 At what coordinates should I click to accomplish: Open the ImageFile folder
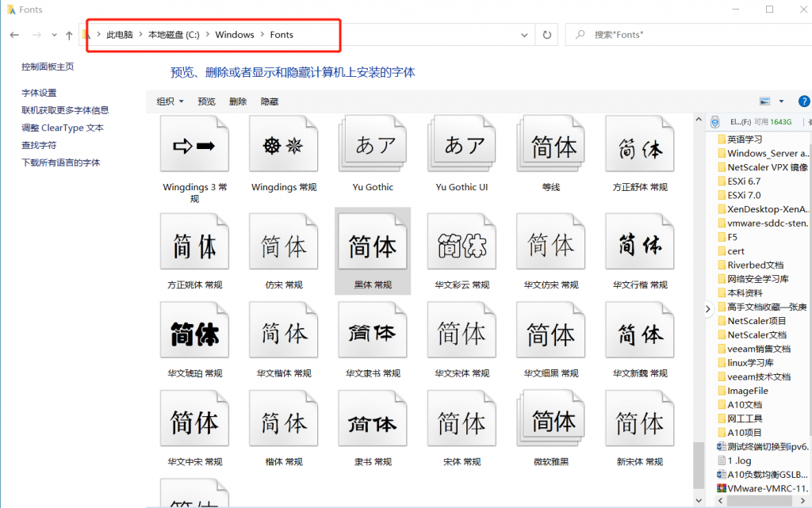tap(742, 391)
